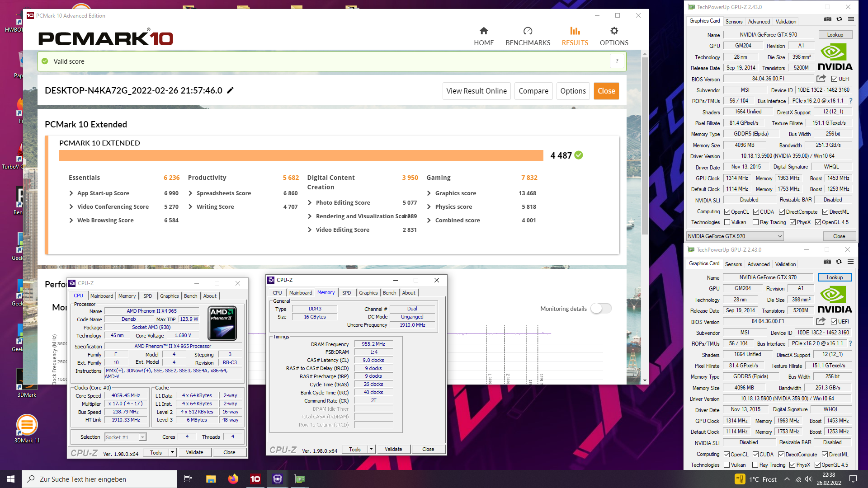Expand Photo Editing Score row
This screenshot has width=868, height=488.
pyautogui.click(x=310, y=202)
